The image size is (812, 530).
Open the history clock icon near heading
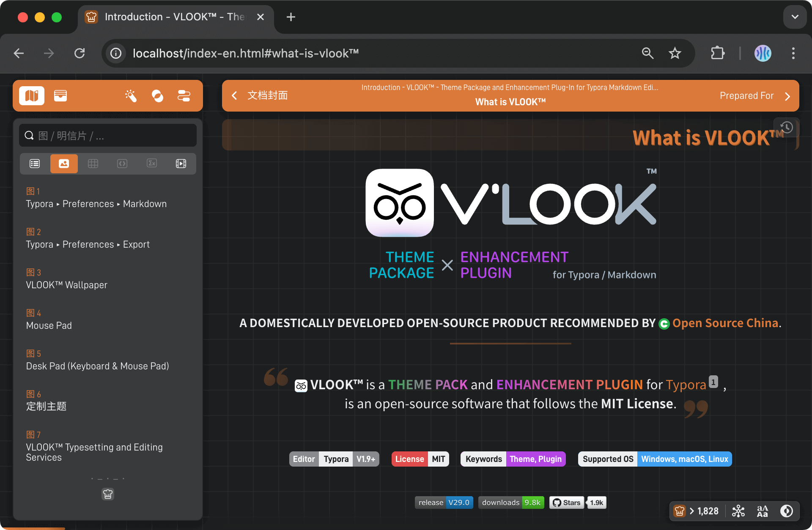[x=787, y=127]
